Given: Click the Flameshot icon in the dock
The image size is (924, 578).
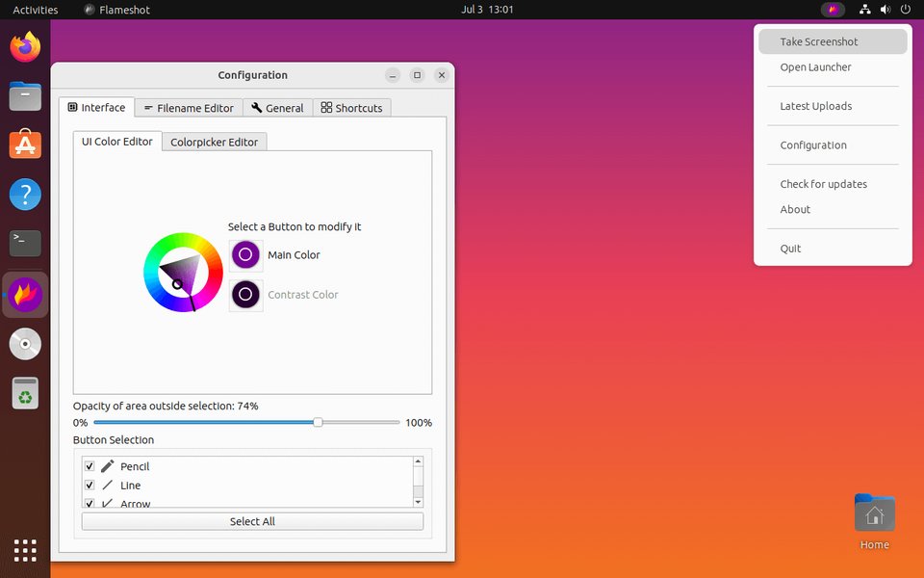Looking at the screenshot, I should pos(25,295).
